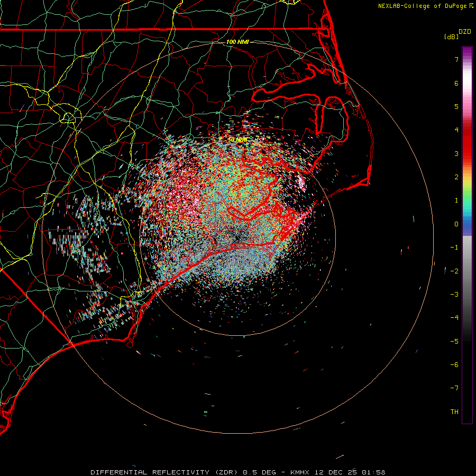Click the red 3 dB band on color bar
Image resolution: width=476 pixels, height=476 pixels.
[467, 153]
